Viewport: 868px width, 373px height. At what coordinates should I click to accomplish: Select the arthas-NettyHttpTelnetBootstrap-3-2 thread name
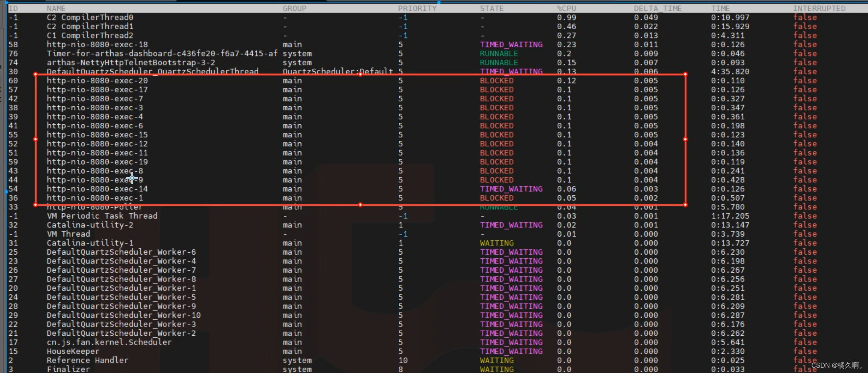tap(131, 63)
